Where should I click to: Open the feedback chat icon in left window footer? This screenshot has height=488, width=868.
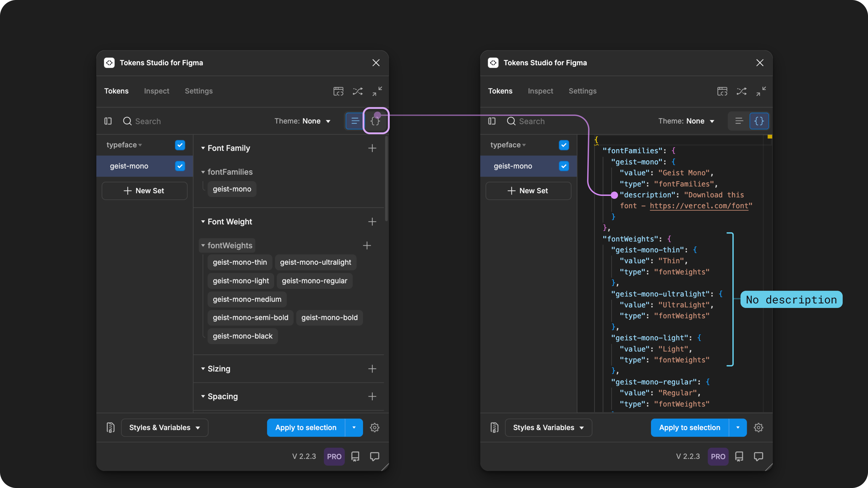pyautogui.click(x=375, y=456)
